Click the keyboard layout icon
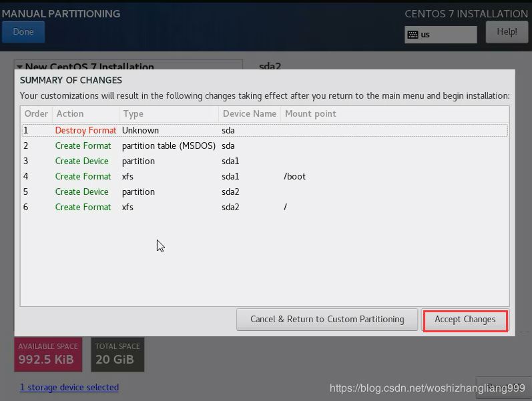Screen dimensions: 532x401 (x=413, y=35)
